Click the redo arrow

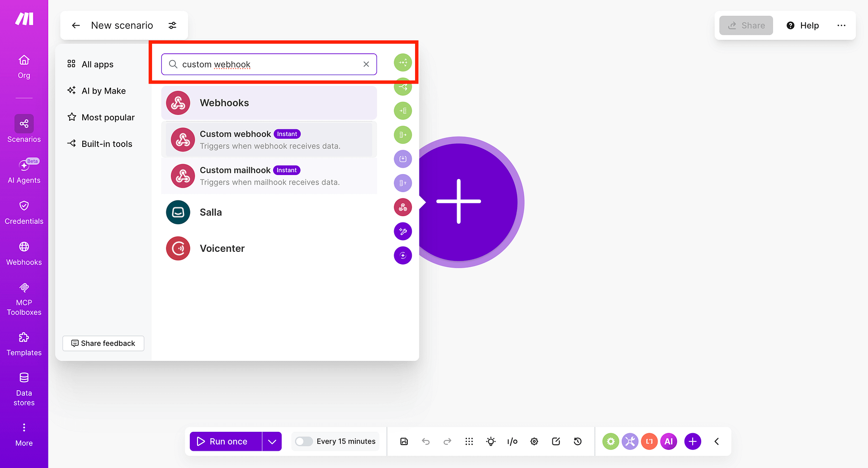pyautogui.click(x=448, y=441)
